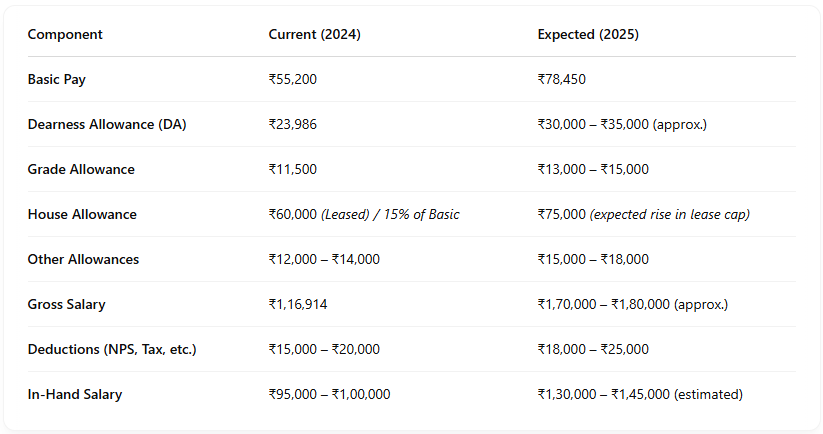Image resolution: width=823 pixels, height=434 pixels.
Task: Select Deductions (NPS, Tax, etc.) label
Action: [112, 350]
